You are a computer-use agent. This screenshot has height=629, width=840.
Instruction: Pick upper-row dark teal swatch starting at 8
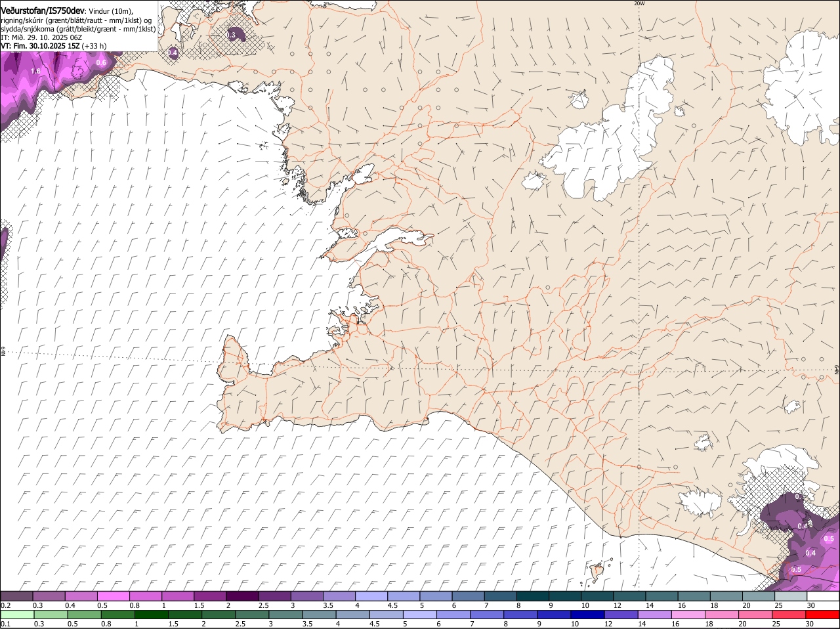point(534,596)
